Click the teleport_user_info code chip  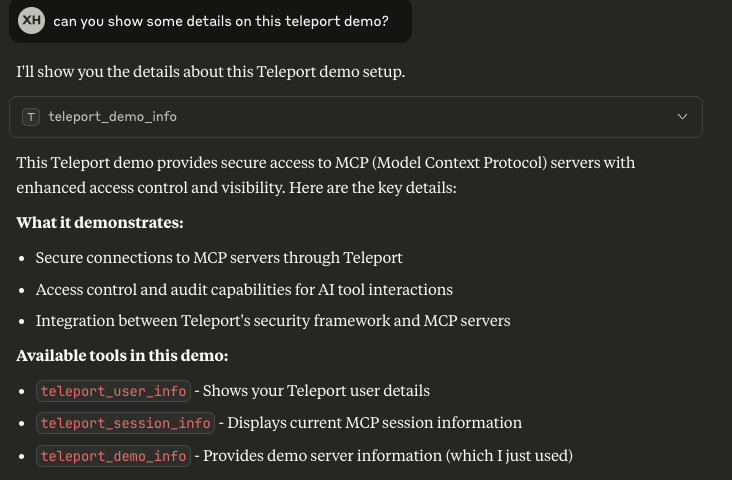click(113, 391)
